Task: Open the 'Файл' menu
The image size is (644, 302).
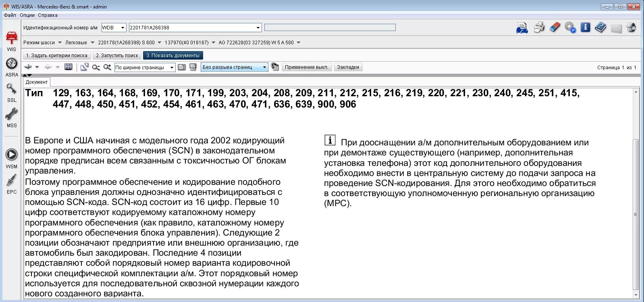Action: pos(10,15)
